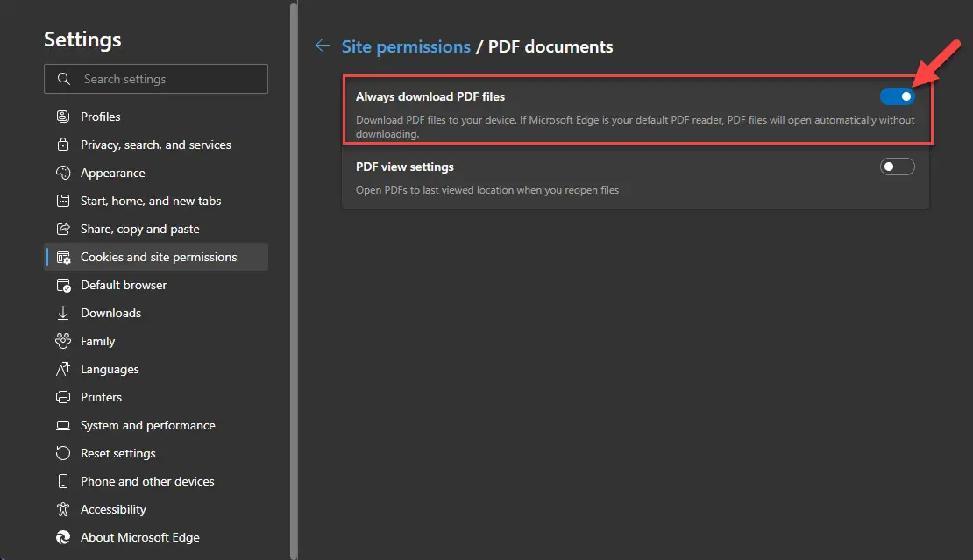This screenshot has width=973, height=560.
Task: Enable the PDF view settings toggle
Action: [897, 167]
